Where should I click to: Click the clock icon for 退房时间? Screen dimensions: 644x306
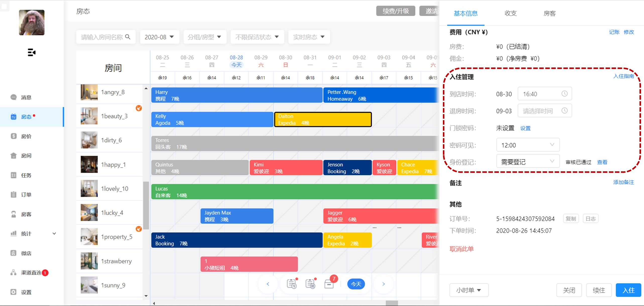(564, 111)
